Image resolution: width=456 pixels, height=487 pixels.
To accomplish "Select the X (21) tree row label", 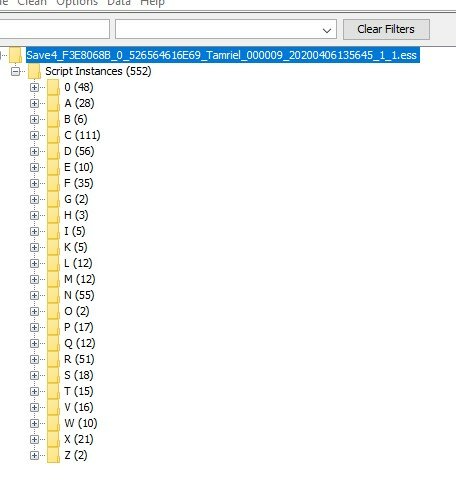I will (x=79, y=439).
